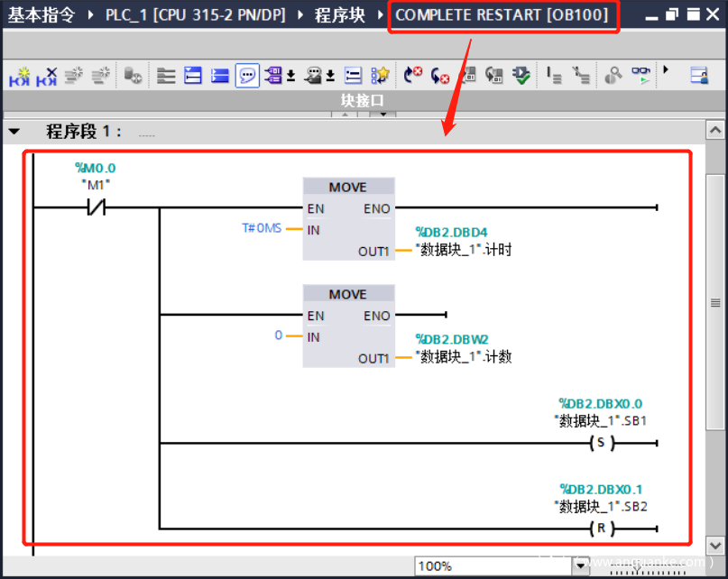The width and height of the screenshot is (728, 579).
Task: Click the vertical scrollbar down arrow
Action: [716, 547]
